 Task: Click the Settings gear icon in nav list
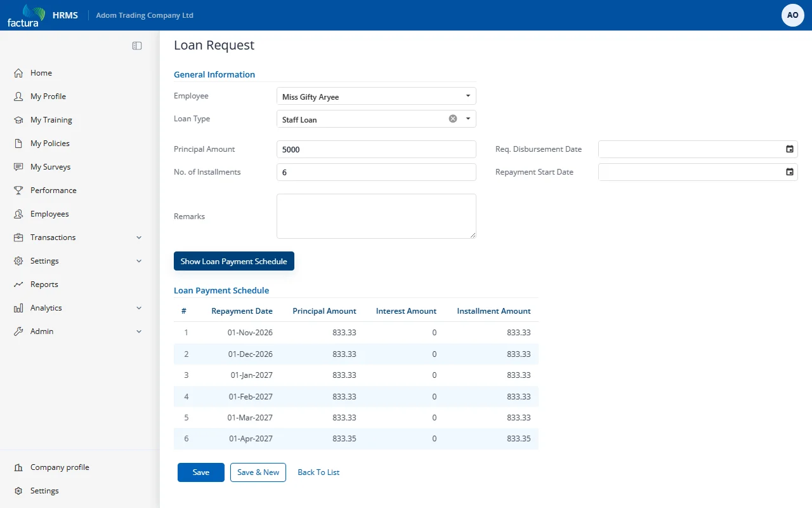pos(18,261)
